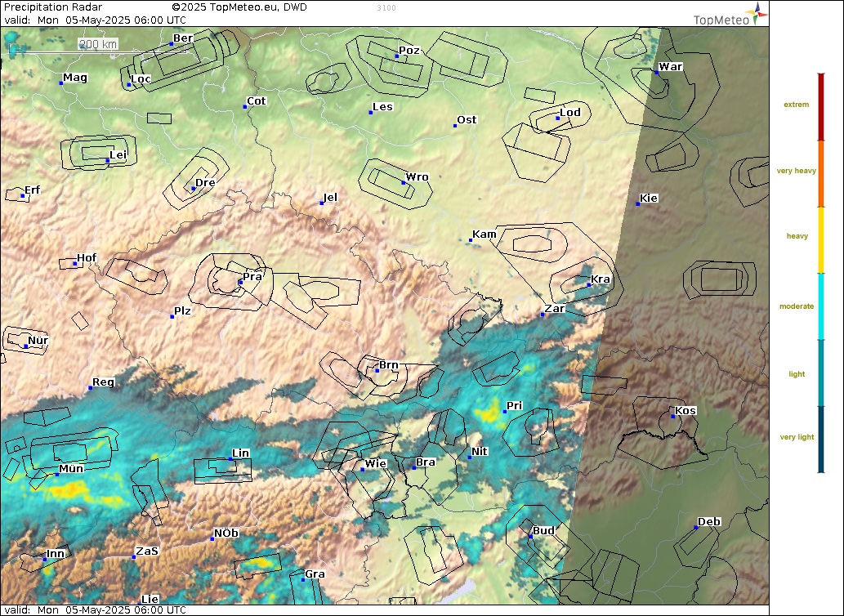Click the Kie city label
Screen dimensions: 844x616
[x=649, y=199]
